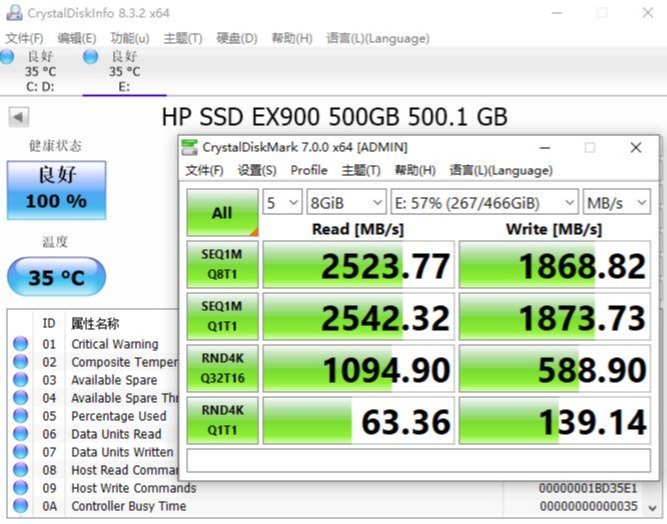Open CrystalDiskMark 文件(F) menu
The image size is (667, 524).
pyautogui.click(x=204, y=170)
